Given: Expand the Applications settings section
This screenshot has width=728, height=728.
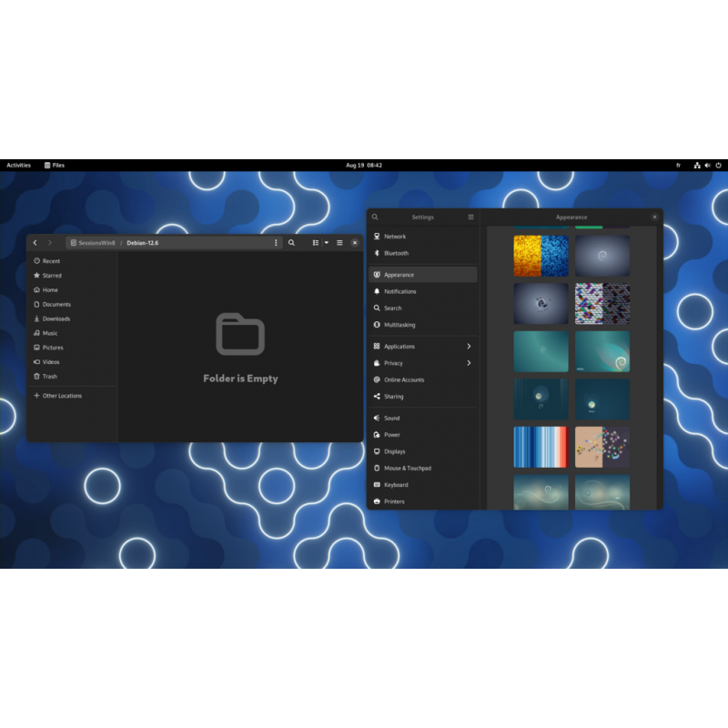Looking at the screenshot, I should click(x=469, y=347).
